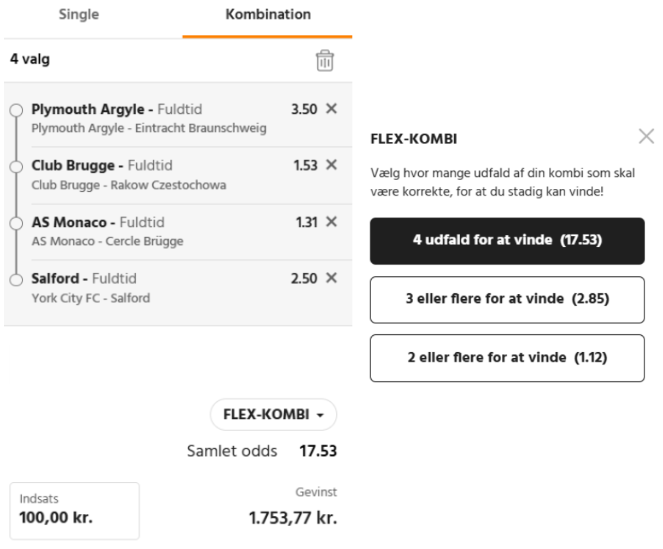This screenshot has width=663, height=549.
Task: Remove the AS Monaco selection
Action: [x=332, y=221]
